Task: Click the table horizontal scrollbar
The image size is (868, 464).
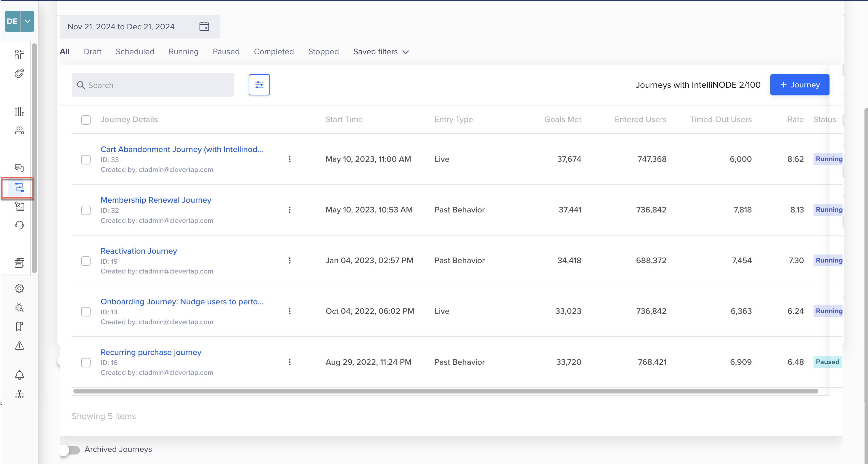Action: [x=446, y=391]
